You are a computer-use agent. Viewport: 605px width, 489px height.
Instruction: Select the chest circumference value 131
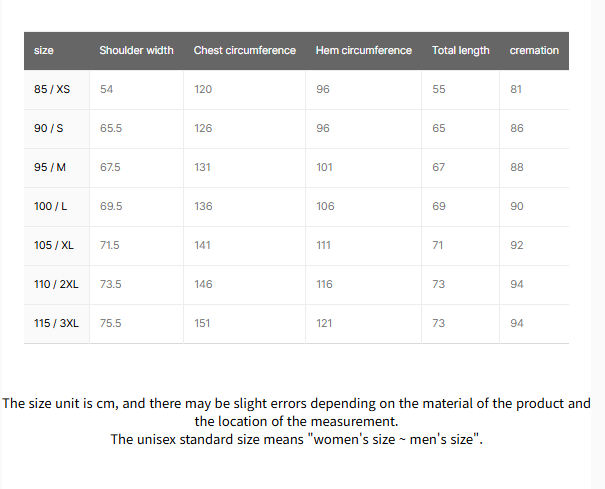click(203, 167)
